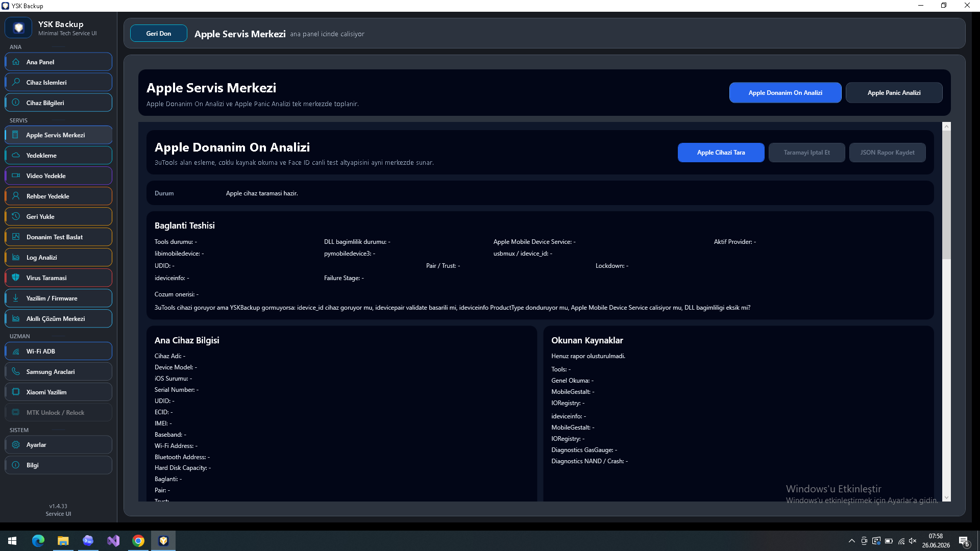The image size is (980, 551).
Task: Open Log Analizi from the sidebar
Action: pyautogui.click(x=59, y=258)
